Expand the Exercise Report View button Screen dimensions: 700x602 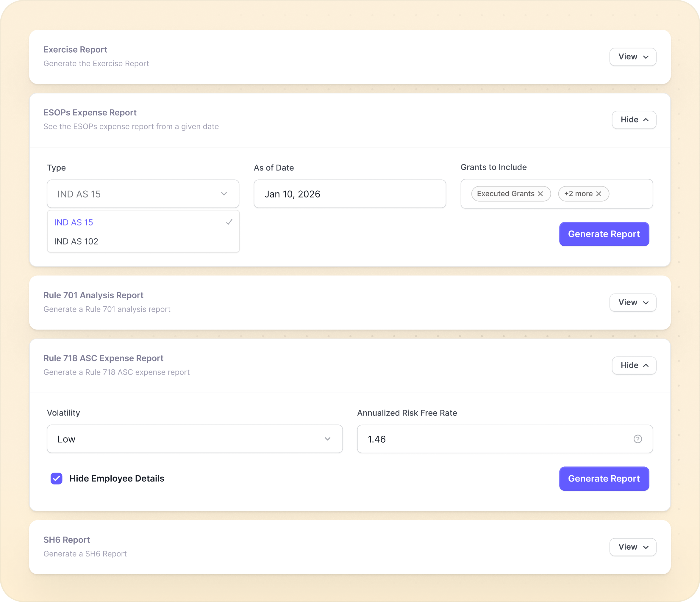632,57
